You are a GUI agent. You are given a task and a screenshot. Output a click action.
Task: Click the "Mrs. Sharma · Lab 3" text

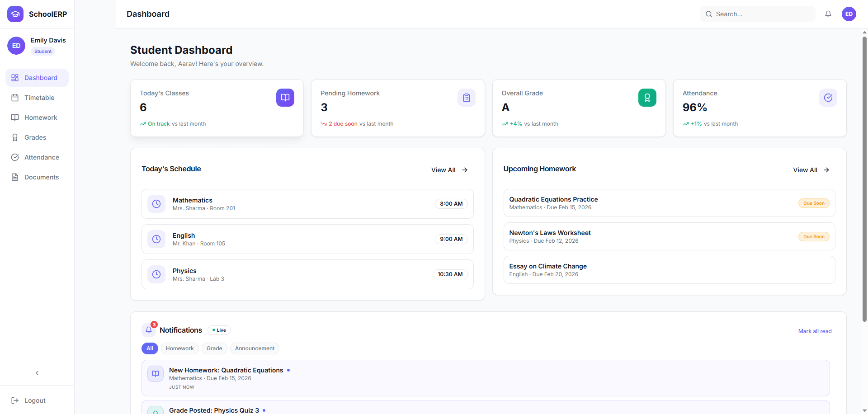pyautogui.click(x=198, y=279)
